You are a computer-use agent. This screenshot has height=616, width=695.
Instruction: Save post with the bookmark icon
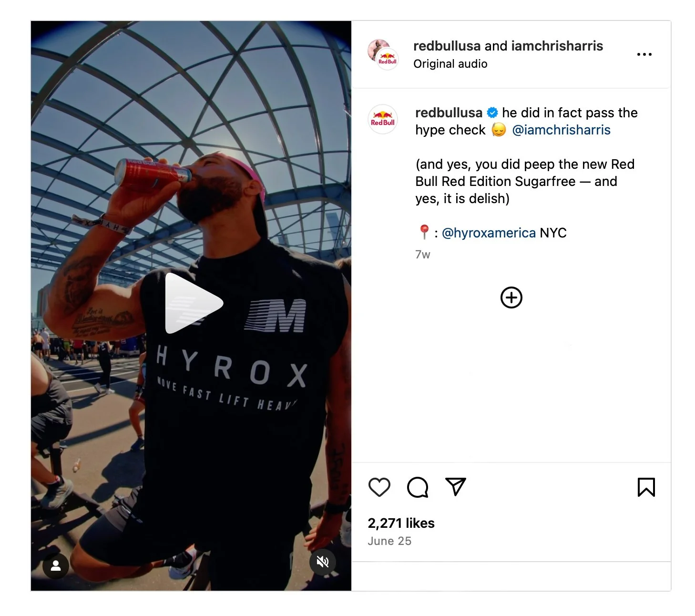coord(646,487)
